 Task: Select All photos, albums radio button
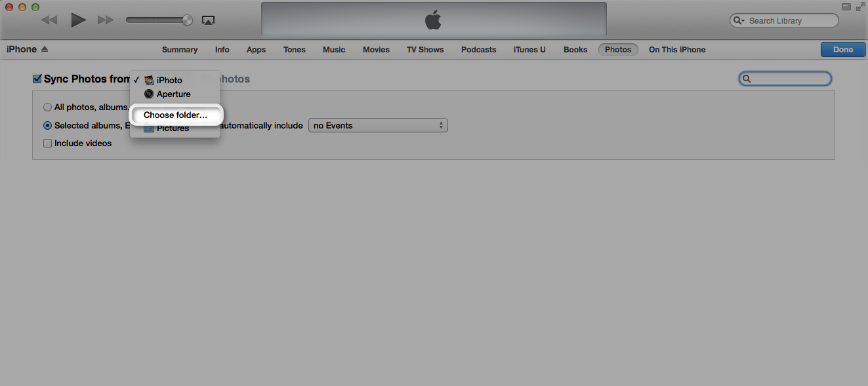47,107
